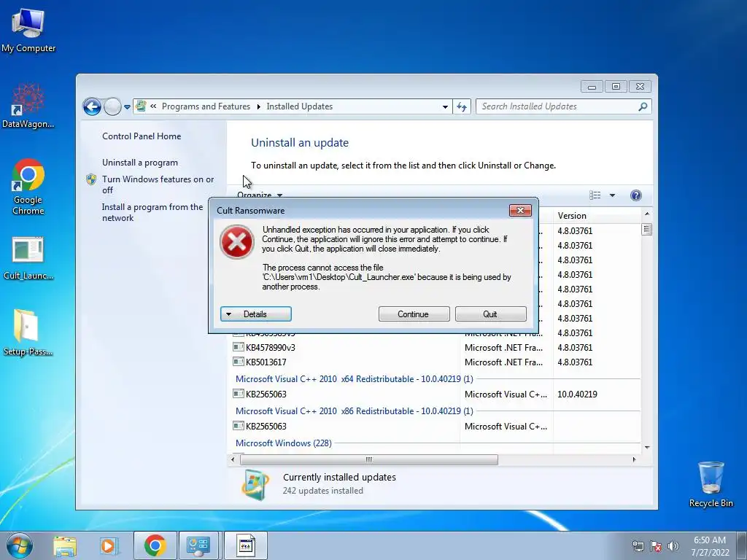This screenshot has width=747, height=560.
Task: Click version 10.0.40219 cell
Action: click(577, 394)
